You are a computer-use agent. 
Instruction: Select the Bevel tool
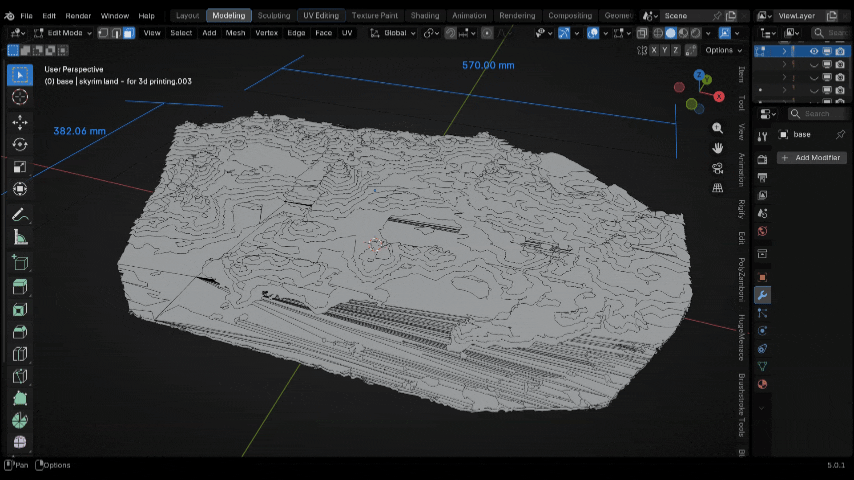point(20,332)
